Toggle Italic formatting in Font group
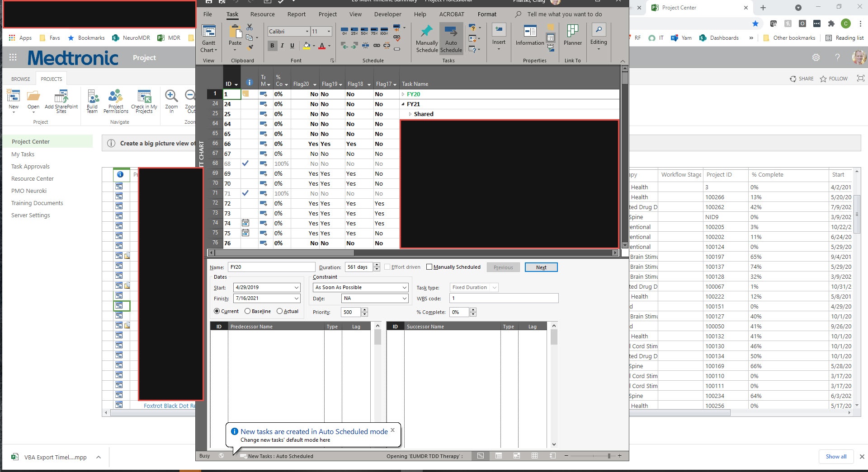This screenshot has height=472, width=868. click(282, 46)
